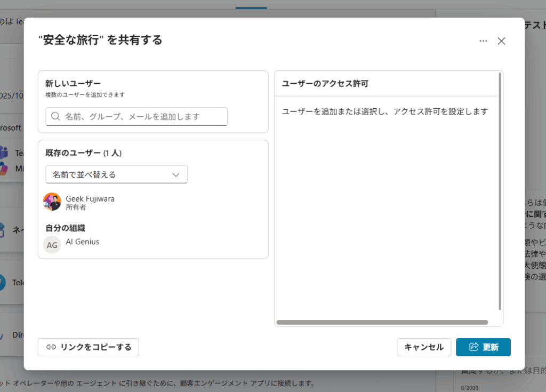Click the access permissions vertical scrollbar

(500, 192)
